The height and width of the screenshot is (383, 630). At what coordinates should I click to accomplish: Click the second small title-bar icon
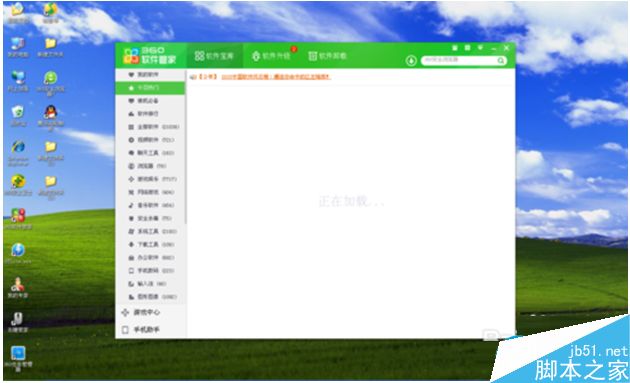tap(467, 48)
